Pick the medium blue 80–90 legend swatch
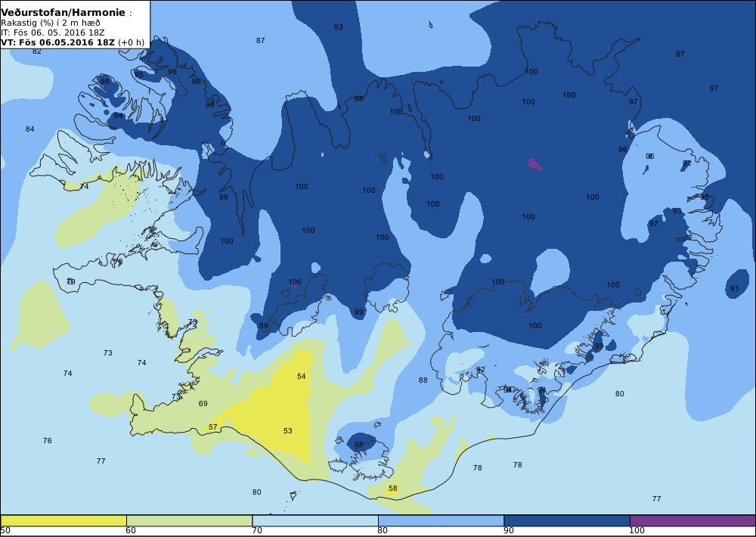The height and width of the screenshot is (537, 756). [442, 520]
